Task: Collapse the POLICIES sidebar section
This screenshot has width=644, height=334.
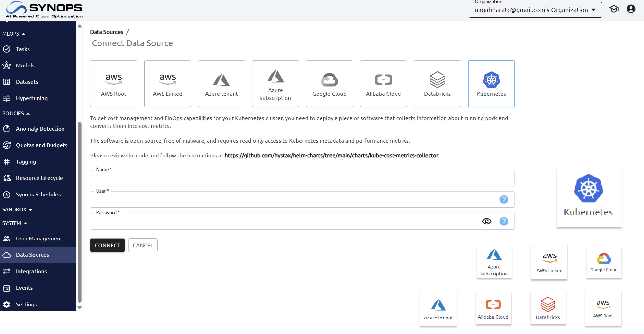Action: [x=16, y=113]
